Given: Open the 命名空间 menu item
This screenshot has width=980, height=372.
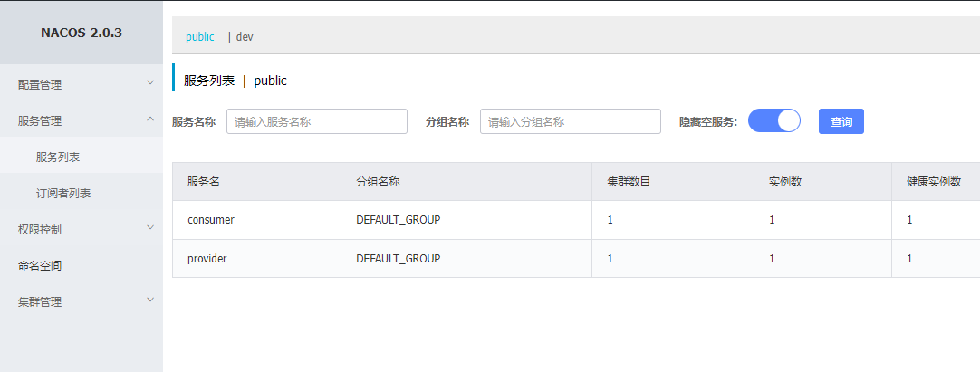Looking at the screenshot, I should click(40, 265).
